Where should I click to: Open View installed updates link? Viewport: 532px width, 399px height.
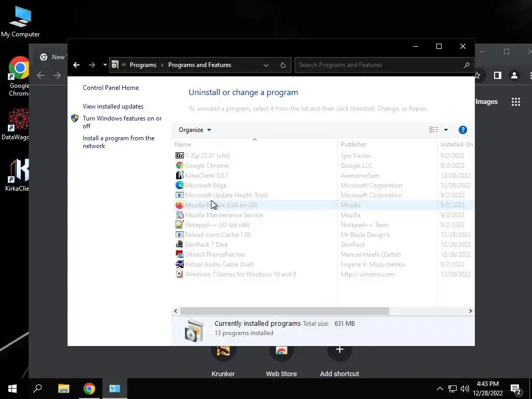[113, 106]
